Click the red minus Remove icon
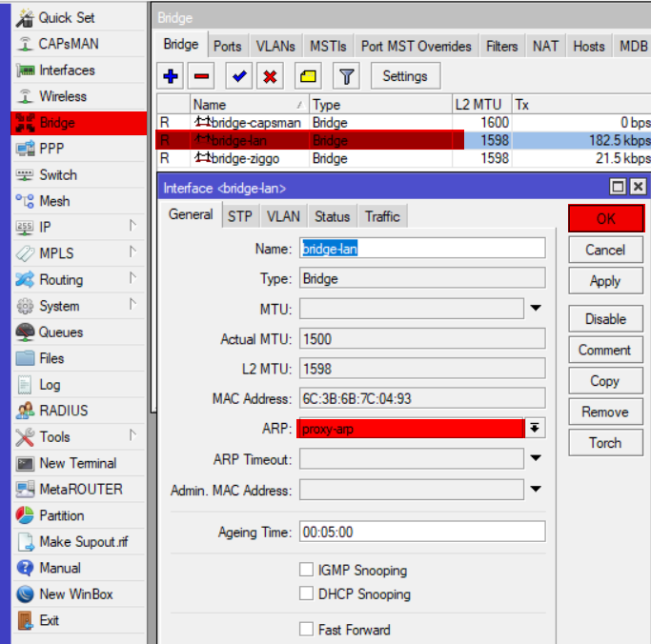This screenshot has width=651, height=644. click(202, 76)
